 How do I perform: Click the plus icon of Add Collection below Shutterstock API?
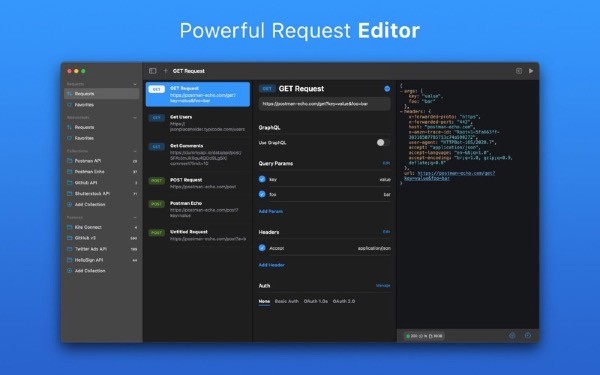[x=70, y=205]
